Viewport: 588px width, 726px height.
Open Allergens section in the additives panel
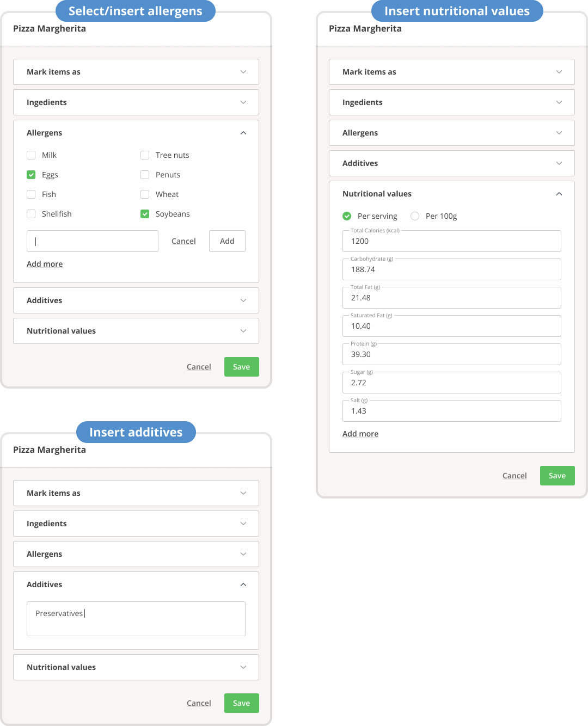136,554
